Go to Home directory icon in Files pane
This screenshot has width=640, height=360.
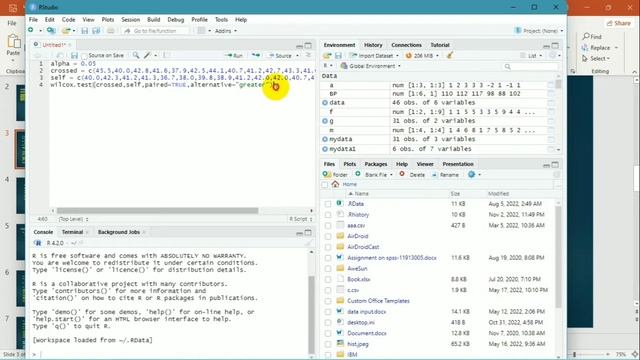pyautogui.click(x=335, y=184)
